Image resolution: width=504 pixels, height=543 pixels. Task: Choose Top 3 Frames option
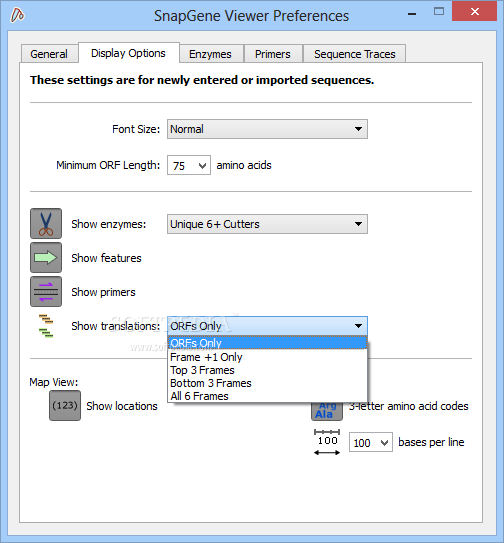pyautogui.click(x=267, y=370)
